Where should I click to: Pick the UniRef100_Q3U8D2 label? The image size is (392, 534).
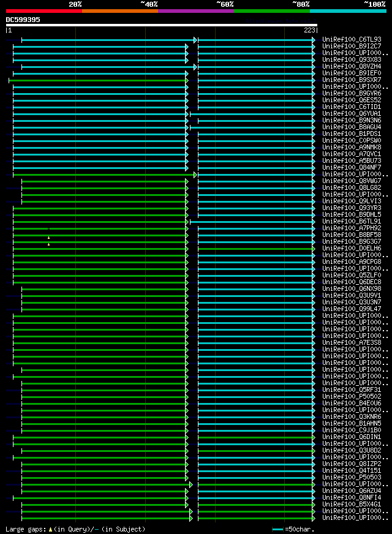pyautogui.click(x=352, y=451)
